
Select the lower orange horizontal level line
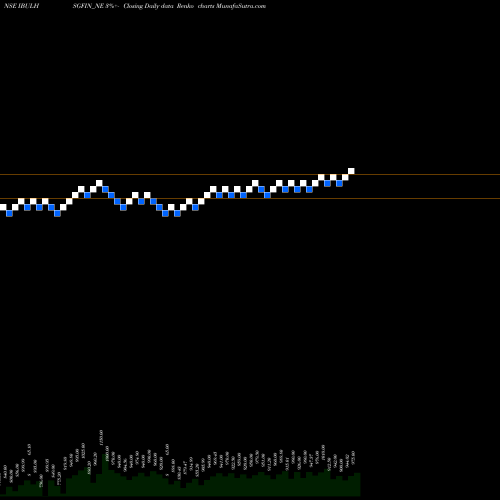[250, 199]
